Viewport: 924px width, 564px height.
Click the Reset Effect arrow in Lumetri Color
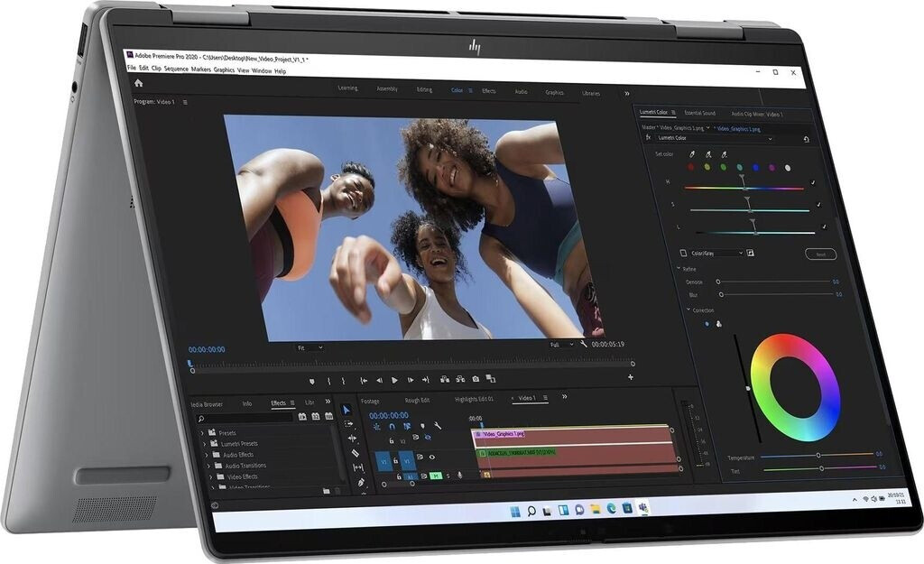click(x=806, y=139)
